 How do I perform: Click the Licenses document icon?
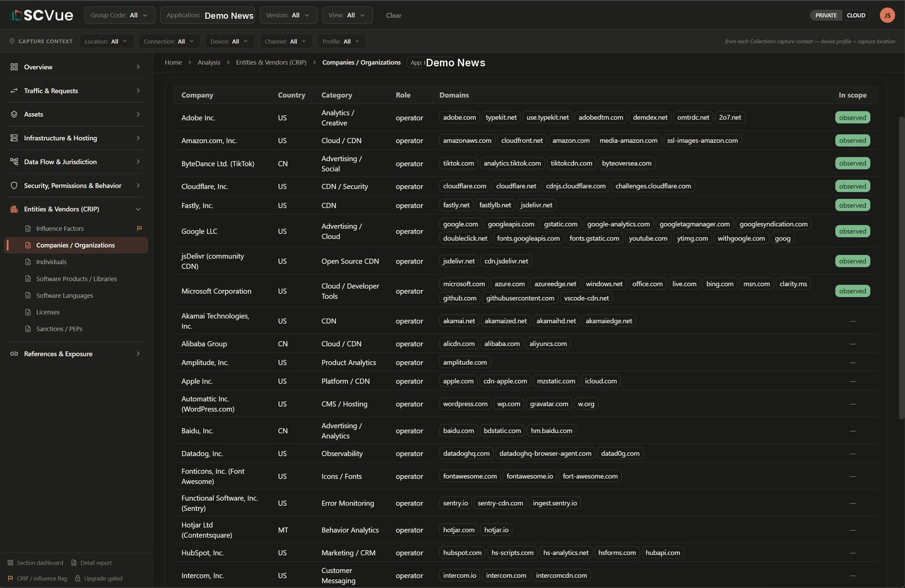pos(28,312)
